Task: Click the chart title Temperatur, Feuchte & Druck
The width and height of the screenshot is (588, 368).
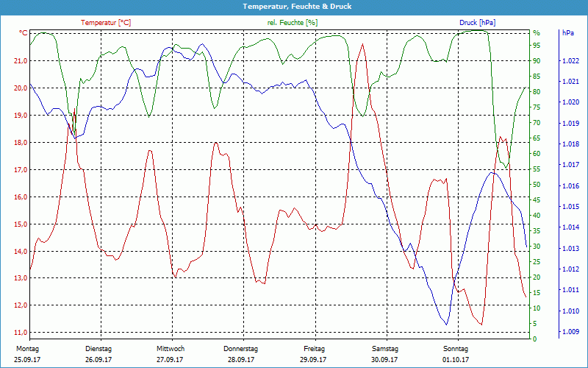Action: [297, 7]
